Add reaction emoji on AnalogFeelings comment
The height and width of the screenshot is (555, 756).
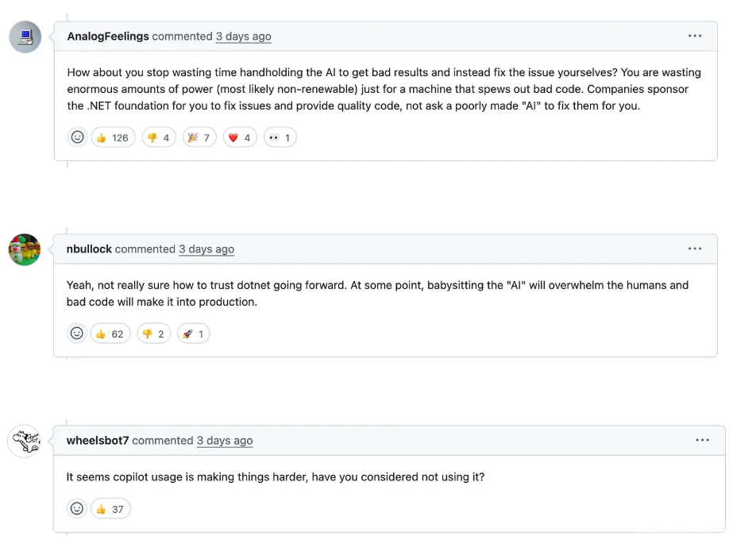click(77, 137)
